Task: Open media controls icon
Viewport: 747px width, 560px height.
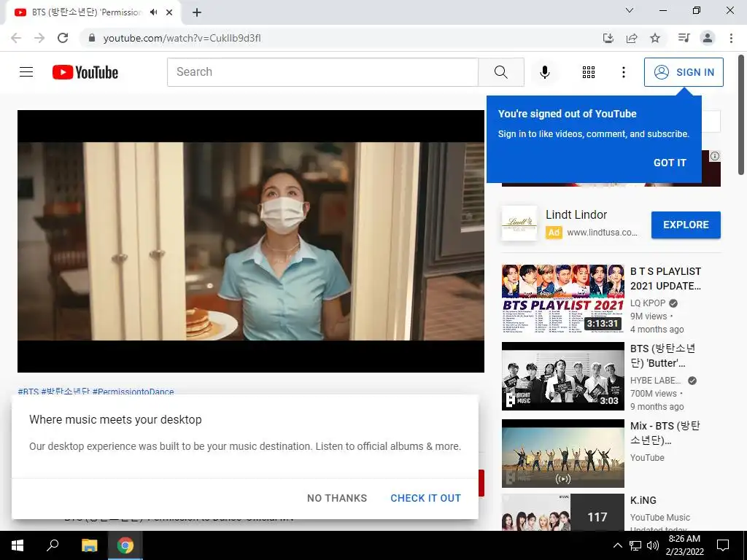Action: (x=684, y=38)
